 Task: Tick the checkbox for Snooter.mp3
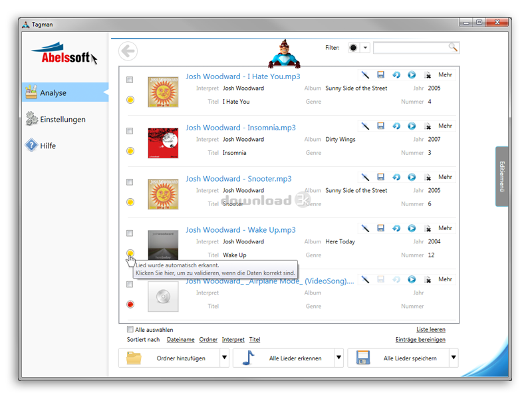tap(130, 182)
